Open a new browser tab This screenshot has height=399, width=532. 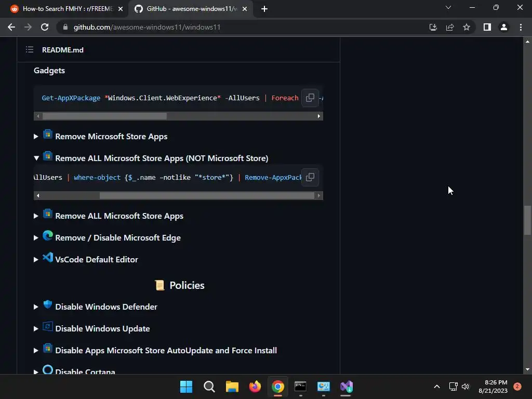tap(264, 9)
